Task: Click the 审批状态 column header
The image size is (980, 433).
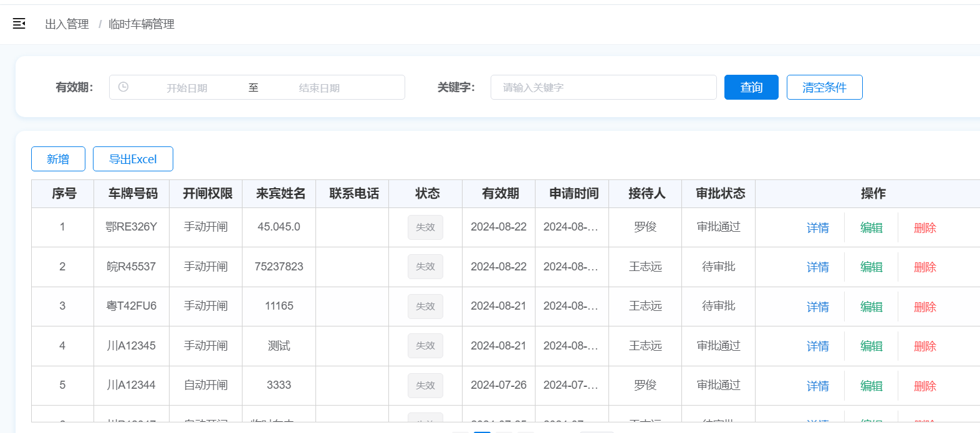Action: tap(720, 194)
